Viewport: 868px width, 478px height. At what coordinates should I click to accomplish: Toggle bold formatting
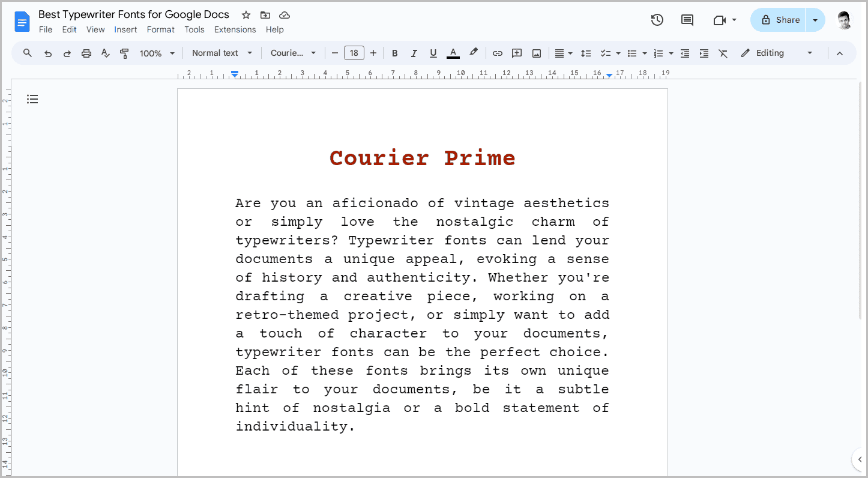pyautogui.click(x=395, y=53)
